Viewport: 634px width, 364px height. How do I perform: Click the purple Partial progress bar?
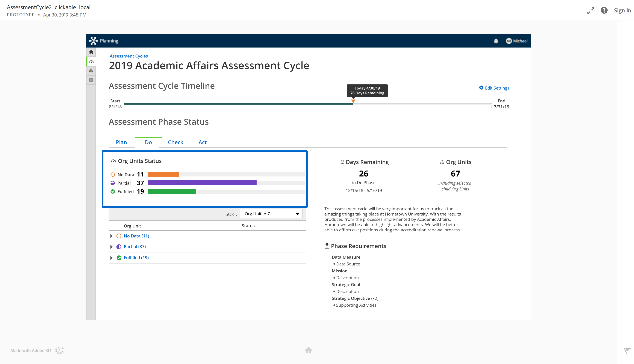point(202,183)
